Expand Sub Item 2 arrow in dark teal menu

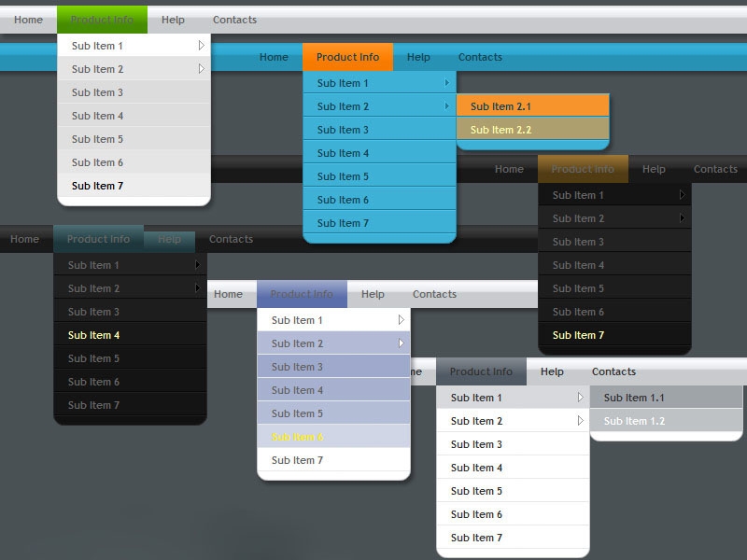(197, 288)
